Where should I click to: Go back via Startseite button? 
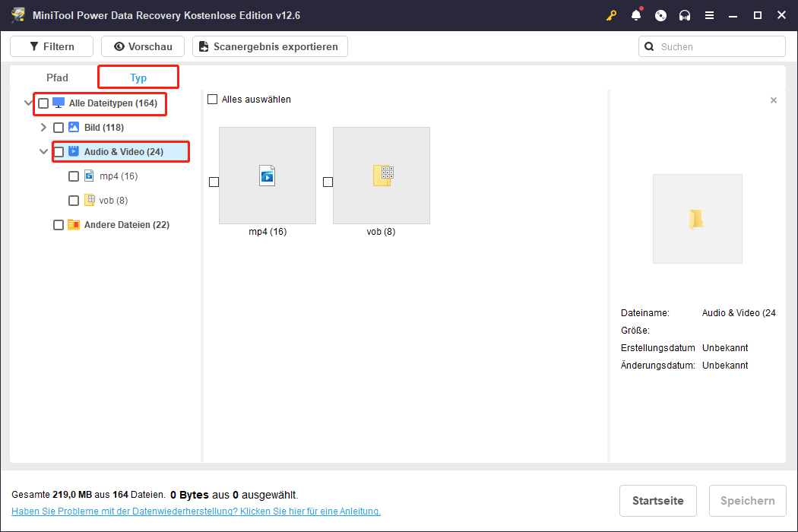(657, 500)
